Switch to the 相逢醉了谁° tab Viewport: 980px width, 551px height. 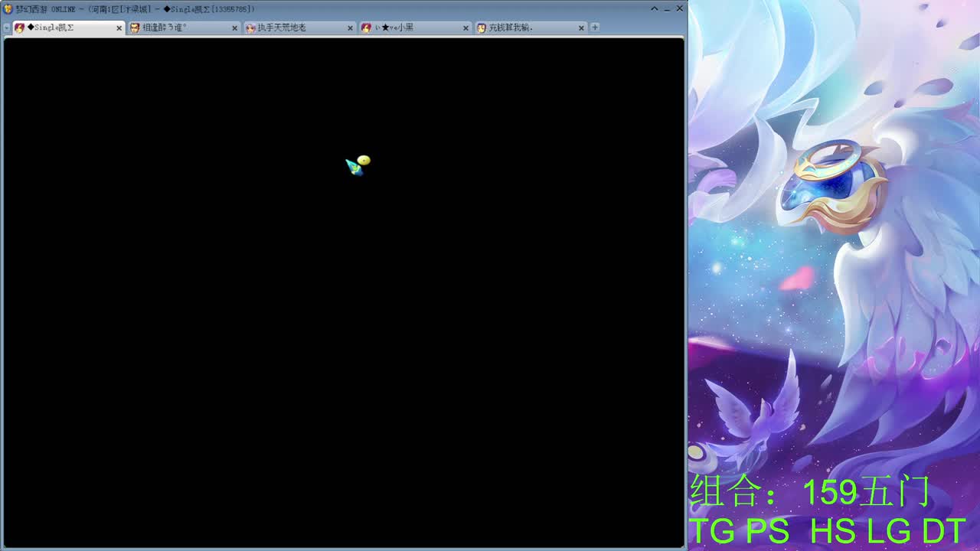(184, 28)
